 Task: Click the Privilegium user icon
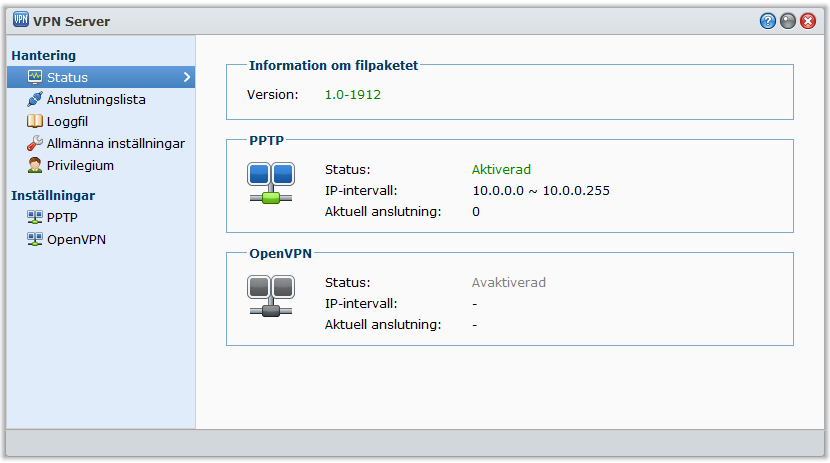pyautogui.click(x=35, y=165)
